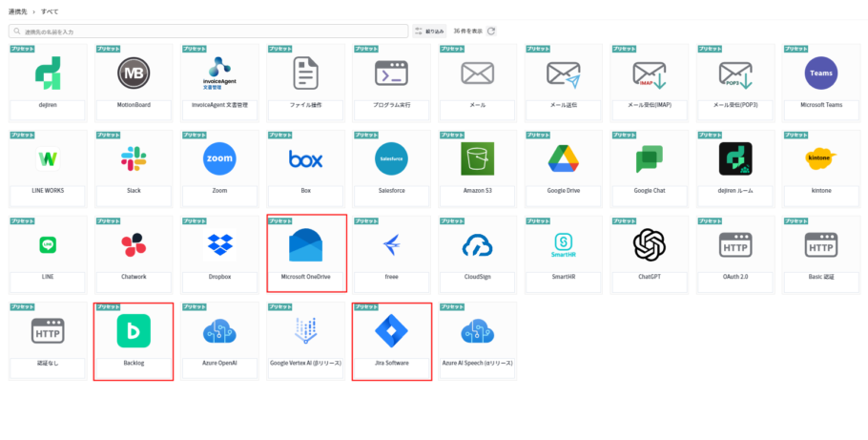Select the Amazon S3 bucket icon

coord(478,159)
